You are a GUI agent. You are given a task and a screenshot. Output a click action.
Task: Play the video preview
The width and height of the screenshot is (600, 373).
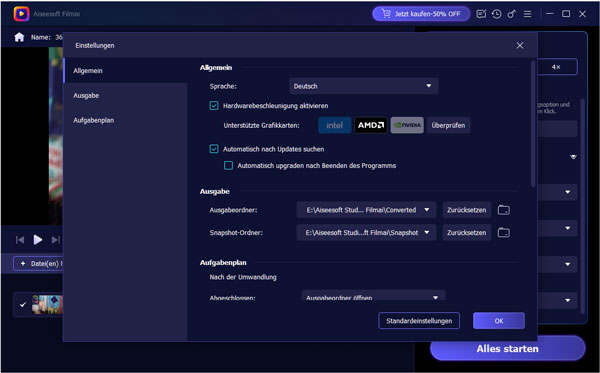(38, 240)
